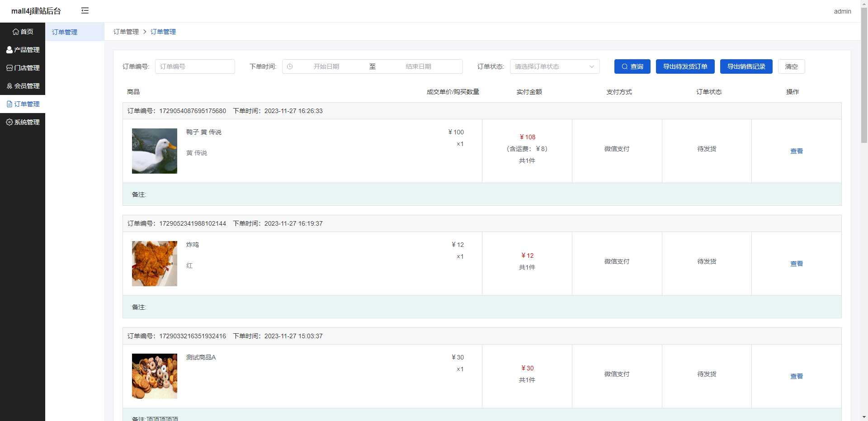Select the 订单管理 submenu tab
This screenshot has height=421, width=868.
coord(65,32)
